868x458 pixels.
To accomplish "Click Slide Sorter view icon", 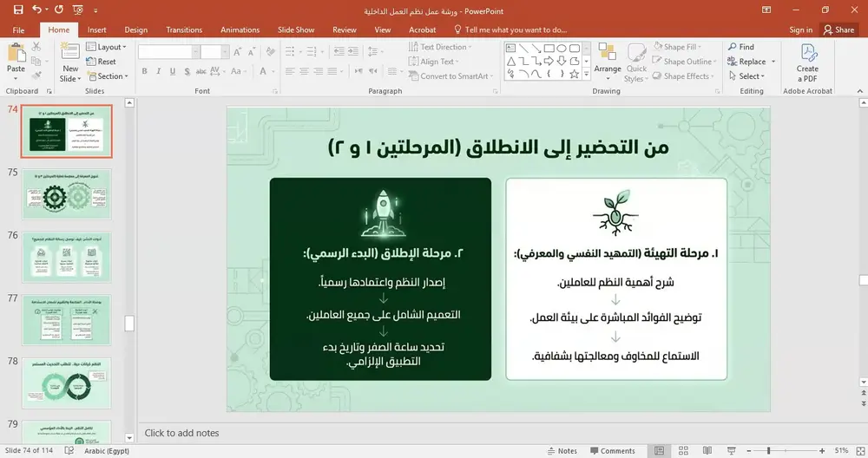I will click(x=683, y=451).
